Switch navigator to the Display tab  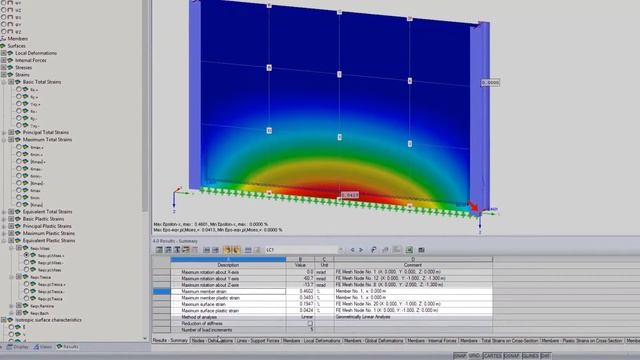click(18, 347)
